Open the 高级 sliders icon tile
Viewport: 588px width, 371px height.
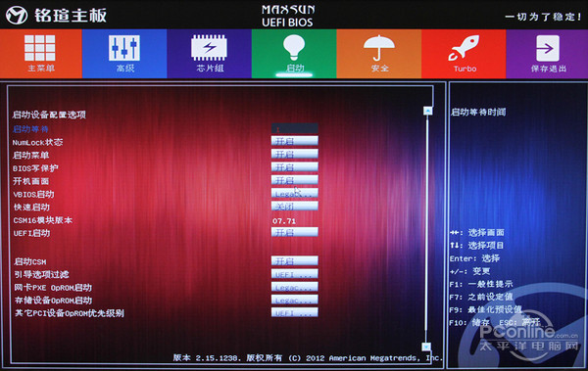(124, 53)
